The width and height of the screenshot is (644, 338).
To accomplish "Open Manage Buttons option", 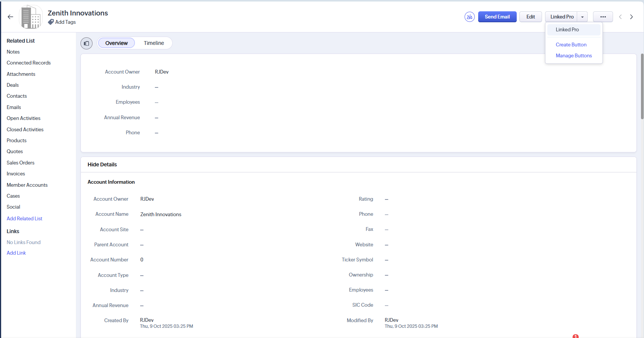I will [574, 55].
